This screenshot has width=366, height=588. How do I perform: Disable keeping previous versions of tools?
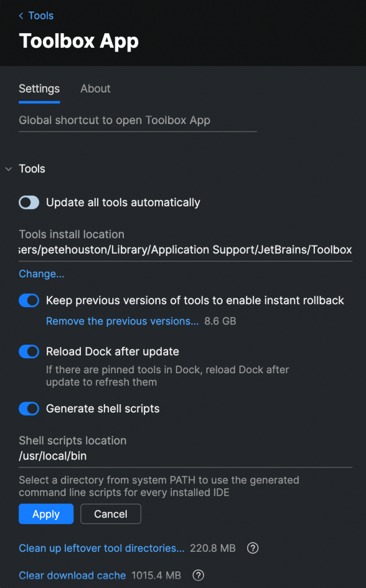click(x=29, y=300)
